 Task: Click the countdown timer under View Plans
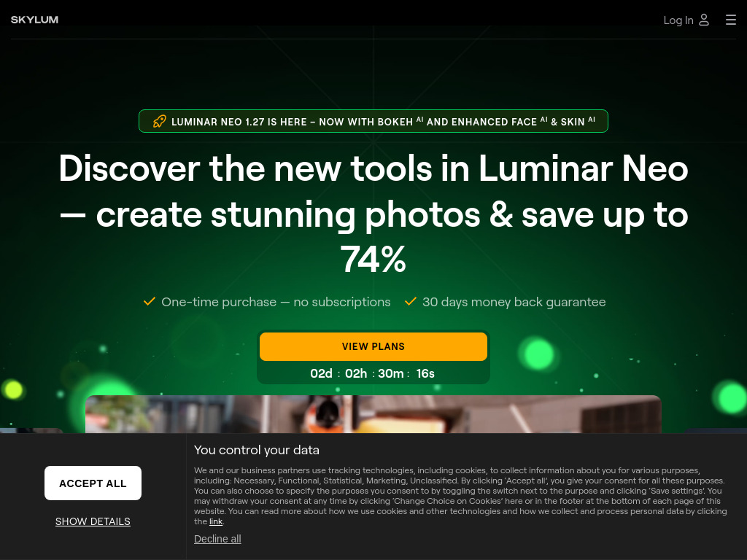click(x=373, y=373)
